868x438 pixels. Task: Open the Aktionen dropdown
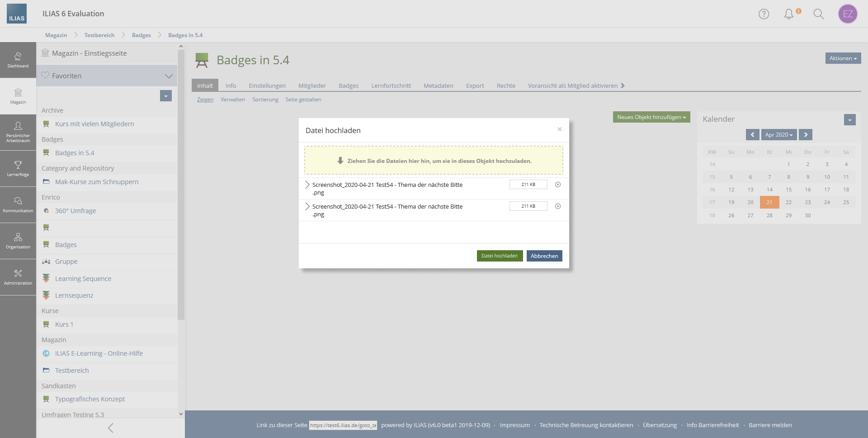point(843,58)
